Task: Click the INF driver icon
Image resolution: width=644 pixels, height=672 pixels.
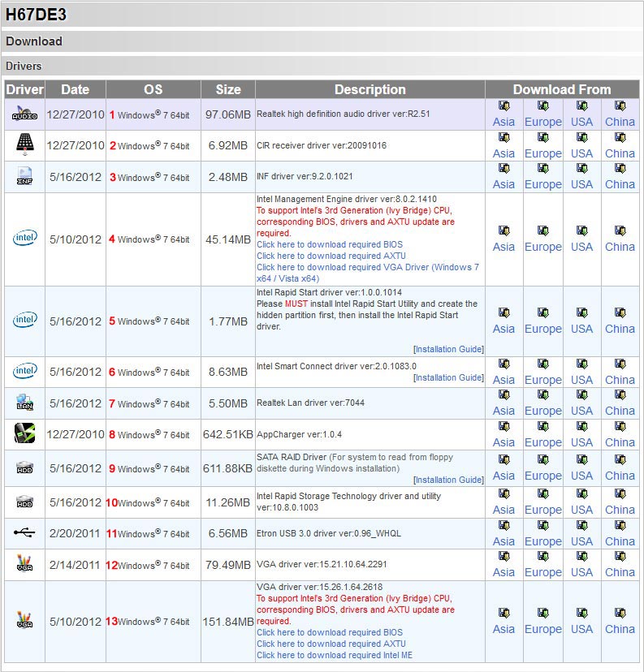Action: (24, 176)
